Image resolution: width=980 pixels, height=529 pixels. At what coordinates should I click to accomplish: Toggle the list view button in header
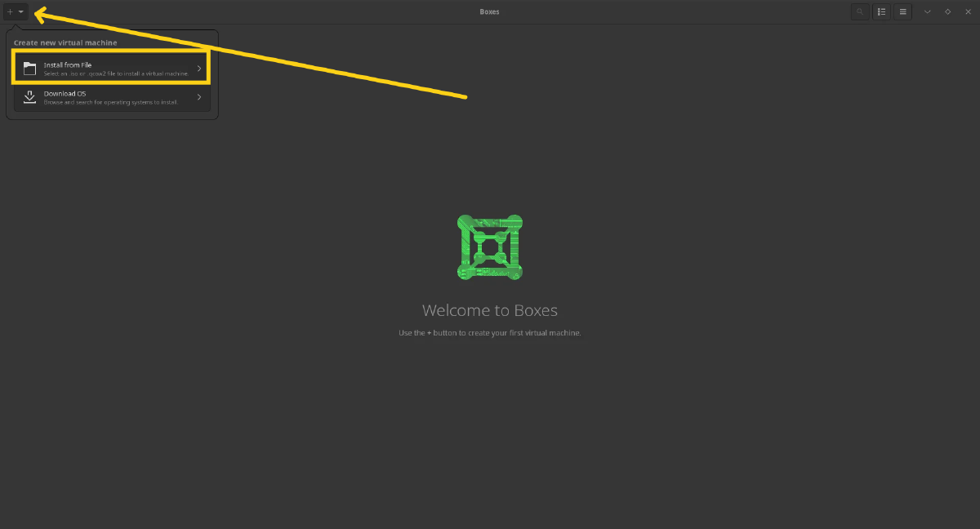[881, 12]
